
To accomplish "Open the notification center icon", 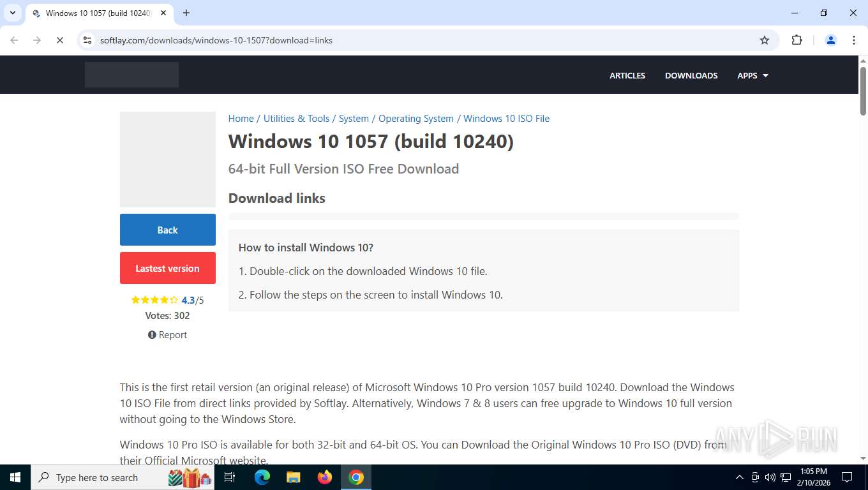I will click(x=847, y=477).
